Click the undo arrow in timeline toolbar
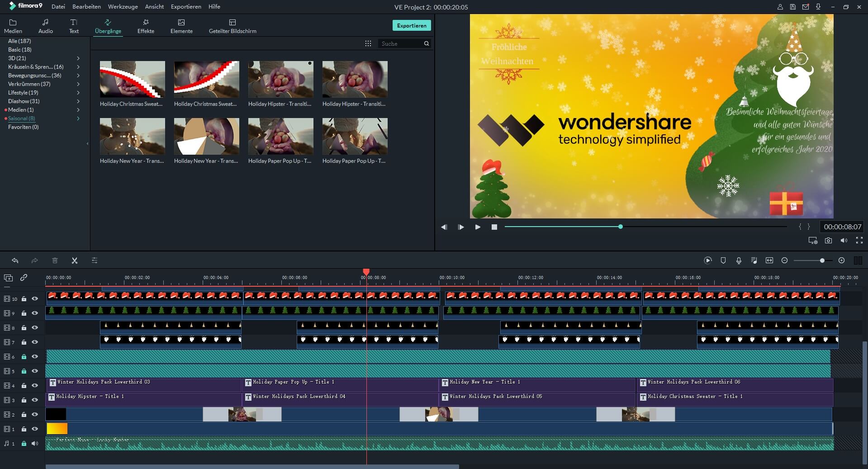This screenshot has width=868, height=469. pos(15,261)
